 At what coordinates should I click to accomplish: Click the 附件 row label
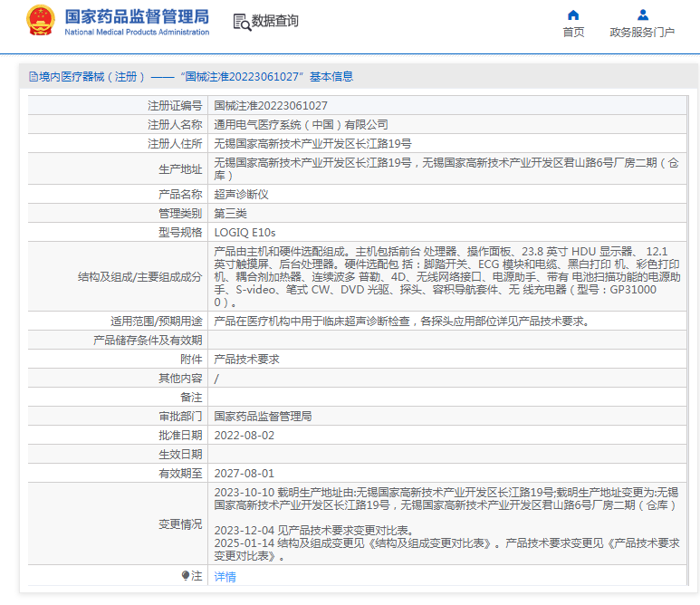(x=191, y=360)
